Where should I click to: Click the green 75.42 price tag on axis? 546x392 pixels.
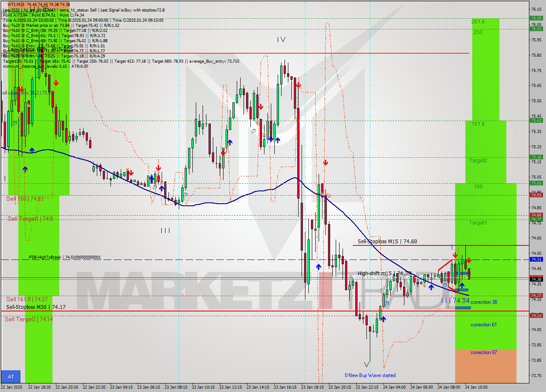tap(536, 120)
